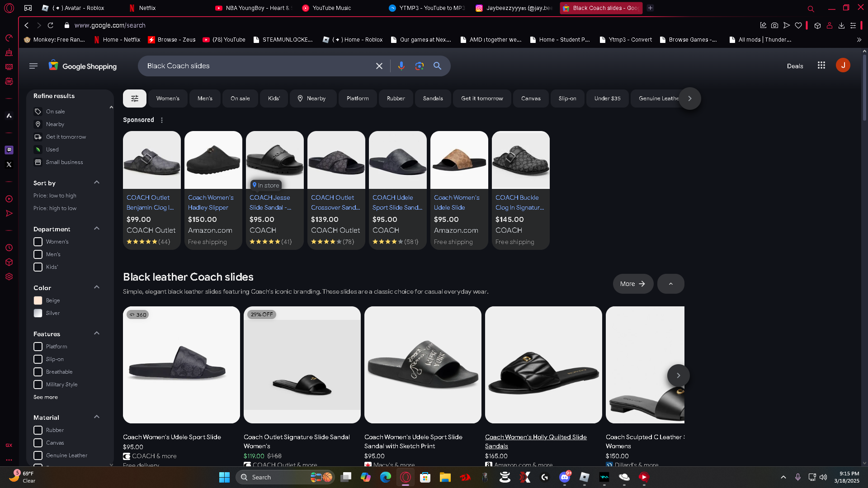The width and height of the screenshot is (868, 488).
Task: Collapse the Department filter section
Action: tap(96, 228)
